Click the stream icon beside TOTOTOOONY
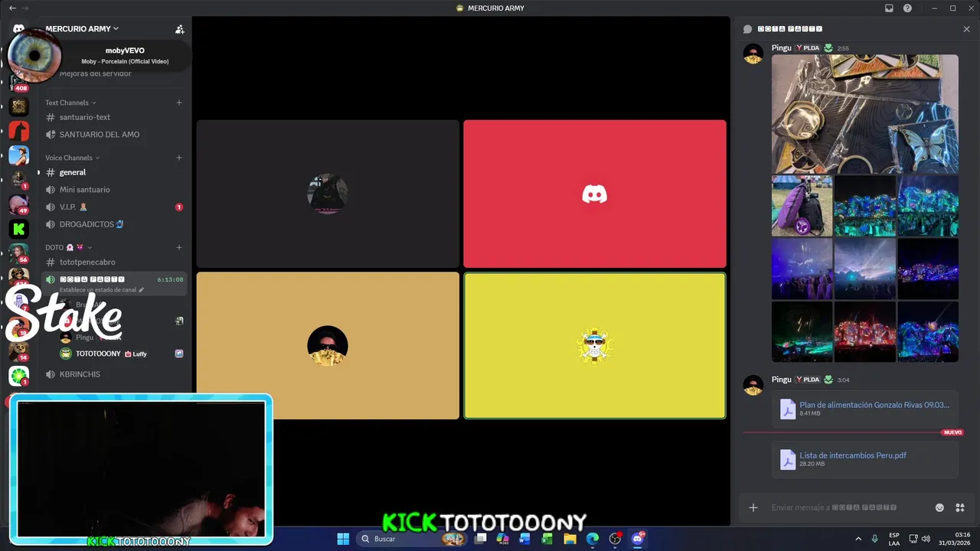The height and width of the screenshot is (551, 980). tap(179, 354)
